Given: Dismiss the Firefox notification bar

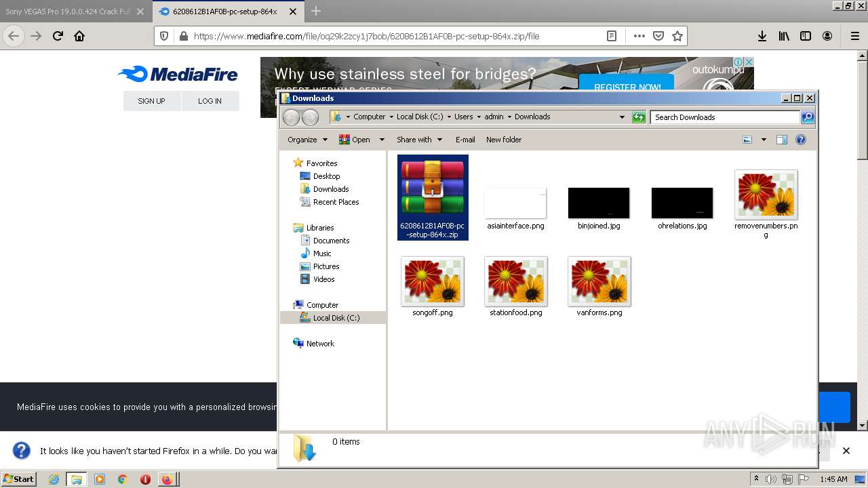Looking at the screenshot, I should (846, 451).
